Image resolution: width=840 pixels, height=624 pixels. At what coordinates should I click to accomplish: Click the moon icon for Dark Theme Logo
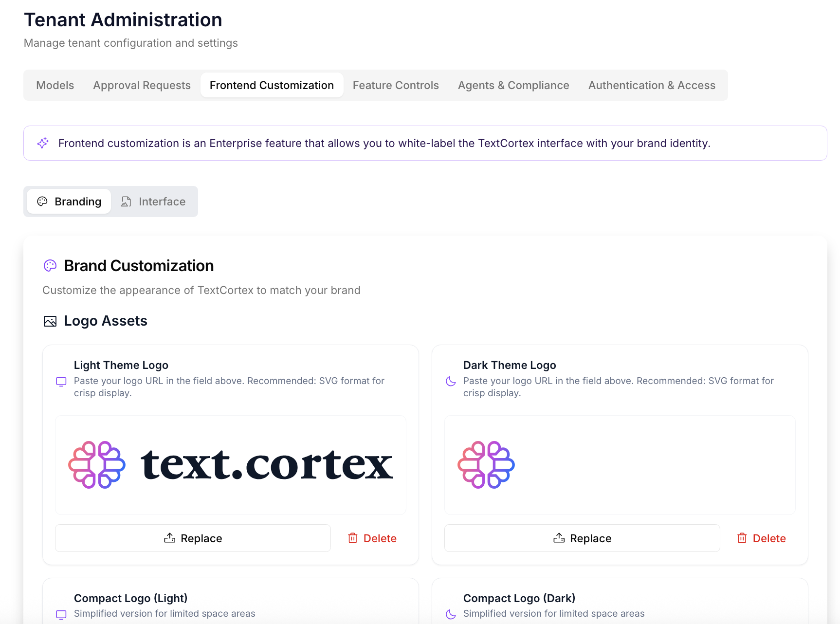coord(451,381)
